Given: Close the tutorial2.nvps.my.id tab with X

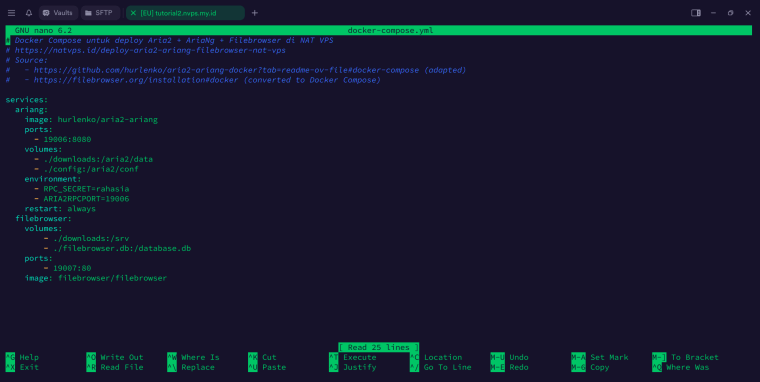Looking at the screenshot, I should pyautogui.click(x=133, y=13).
